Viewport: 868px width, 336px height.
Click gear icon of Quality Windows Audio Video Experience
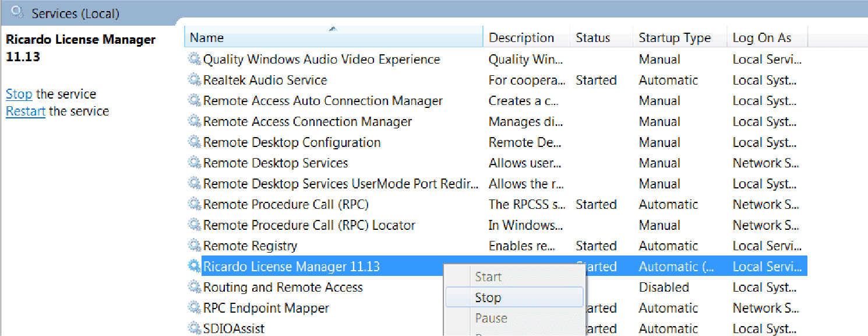pos(194,60)
